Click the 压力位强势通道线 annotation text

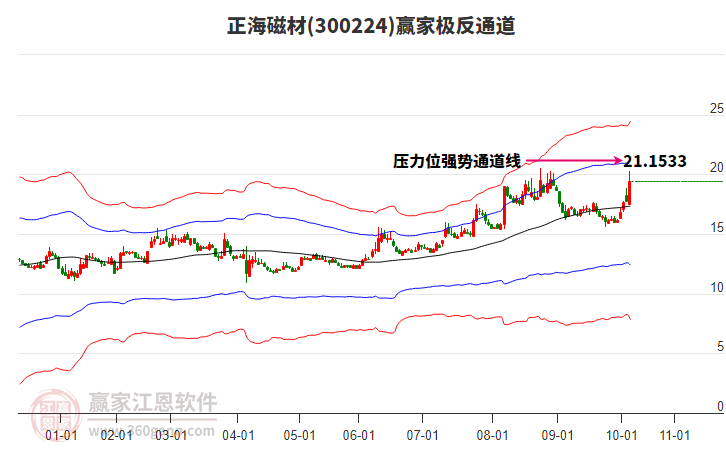click(x=457, y=161)
